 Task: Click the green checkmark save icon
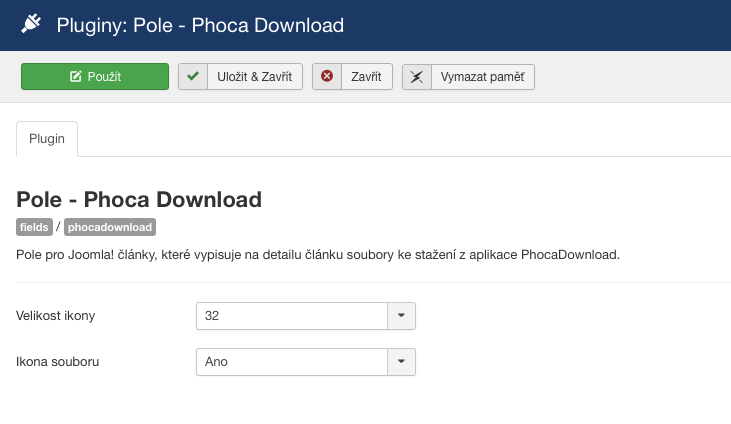(x=193, y=77)
